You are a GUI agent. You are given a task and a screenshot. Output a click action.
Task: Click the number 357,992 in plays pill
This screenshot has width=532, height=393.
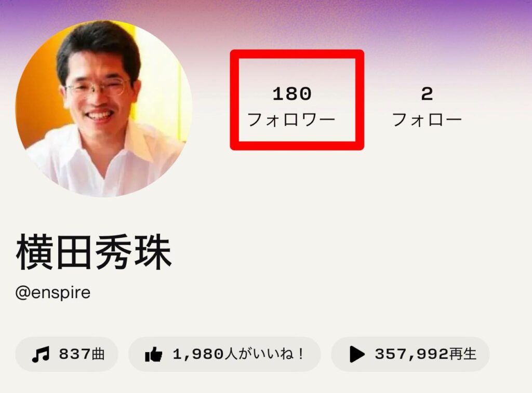tap(411, 355)
